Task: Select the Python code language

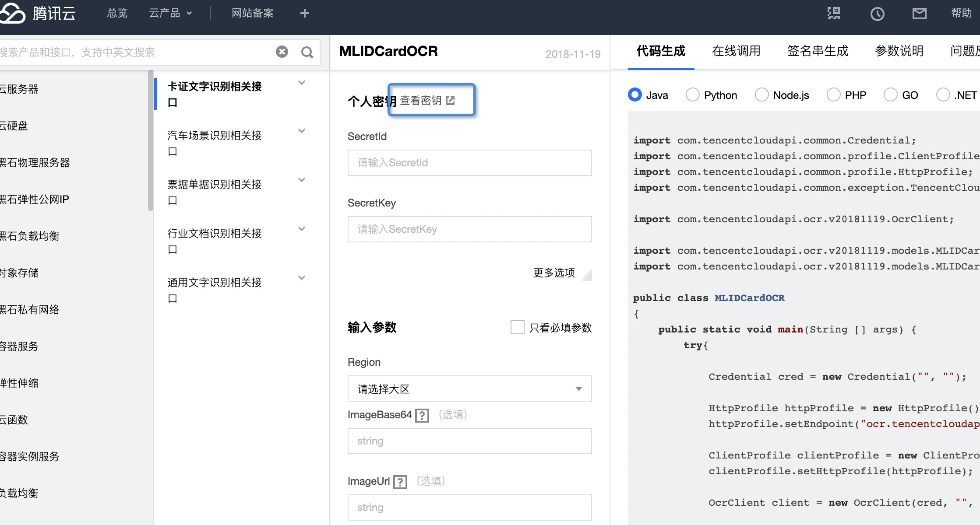Action: (692, 94)
